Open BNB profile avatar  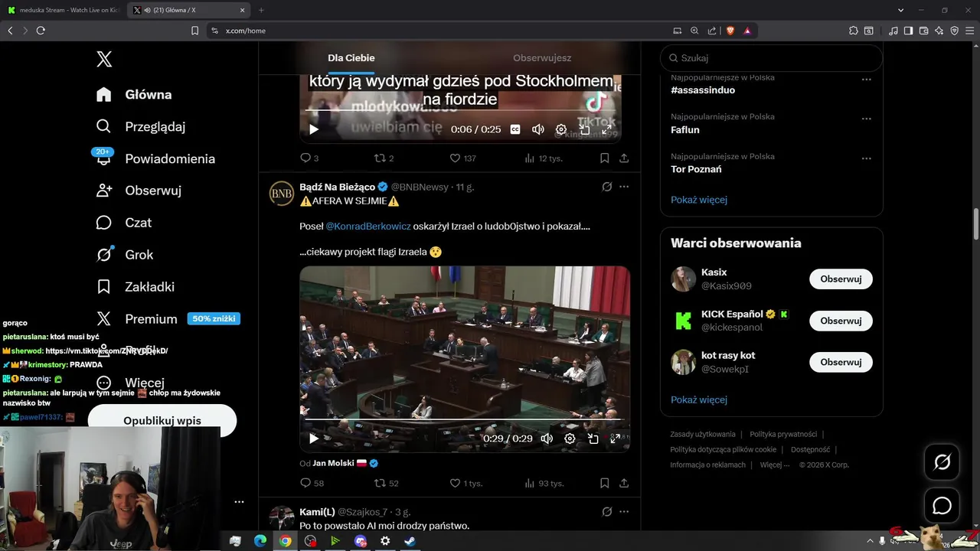pyautogui.click(x=282, y=194)
